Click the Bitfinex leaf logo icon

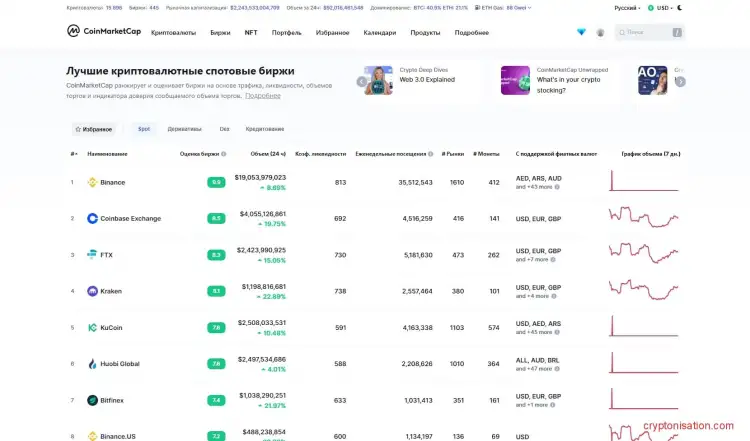coord(92,400)
